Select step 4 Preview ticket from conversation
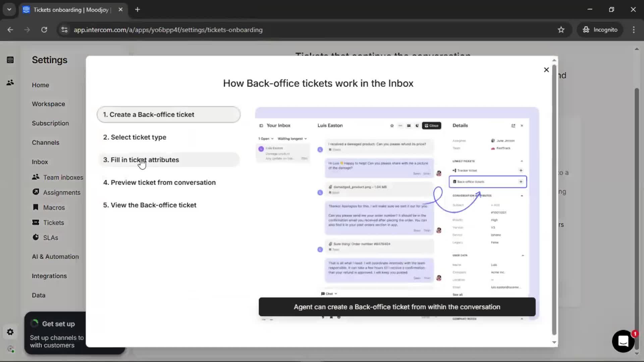 pyautogui.click(x=169, y=182)
